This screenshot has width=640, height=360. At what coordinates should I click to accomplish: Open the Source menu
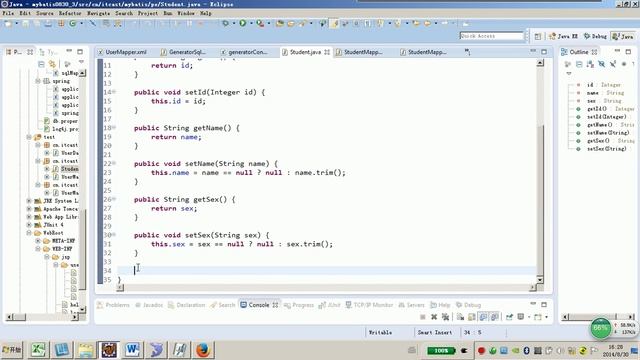44,13
